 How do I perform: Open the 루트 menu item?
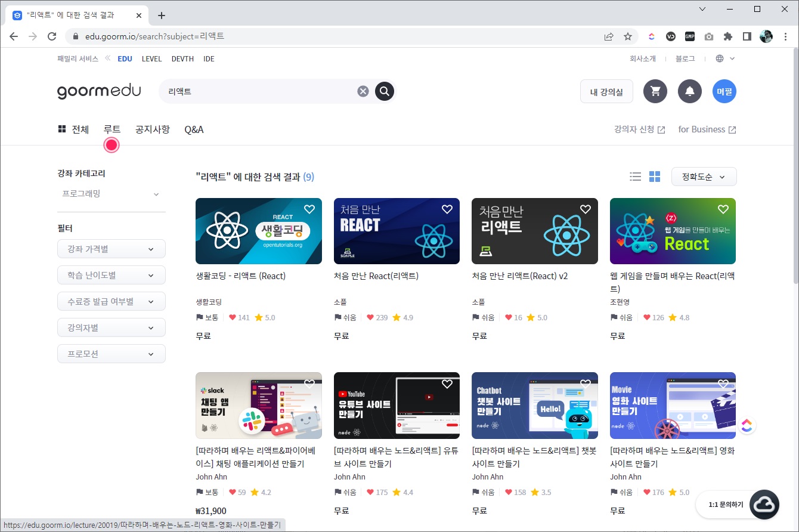[112, 129]
